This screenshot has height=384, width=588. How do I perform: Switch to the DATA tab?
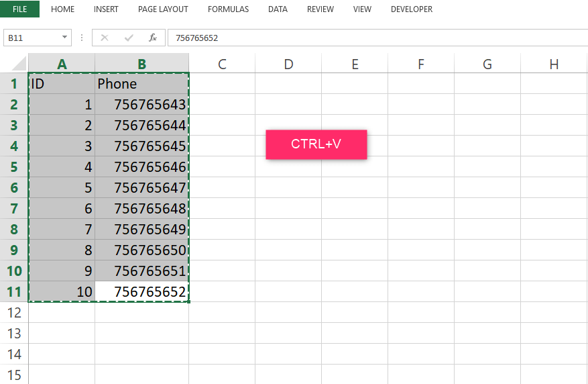point(278,9)
